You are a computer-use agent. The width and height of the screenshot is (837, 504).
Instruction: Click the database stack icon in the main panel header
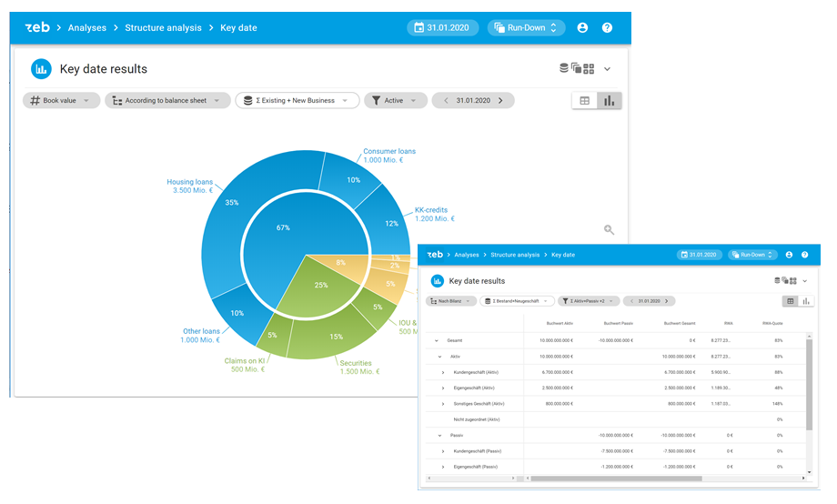564,68
